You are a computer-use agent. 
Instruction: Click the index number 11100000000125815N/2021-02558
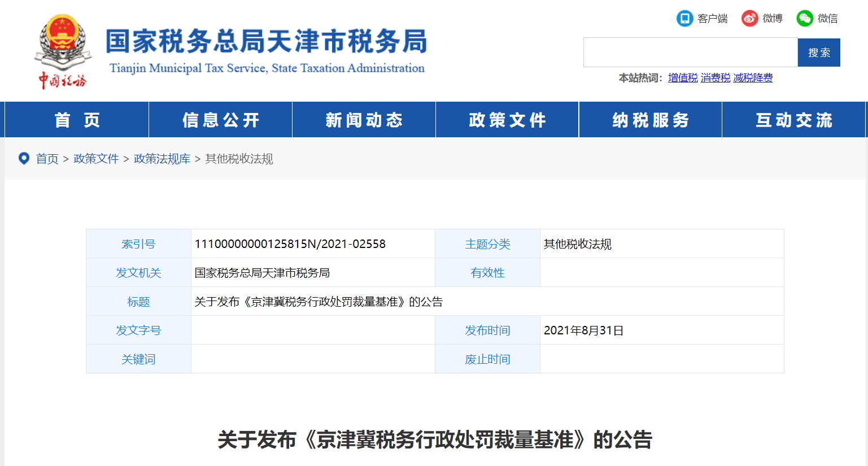tap(290, 244)
